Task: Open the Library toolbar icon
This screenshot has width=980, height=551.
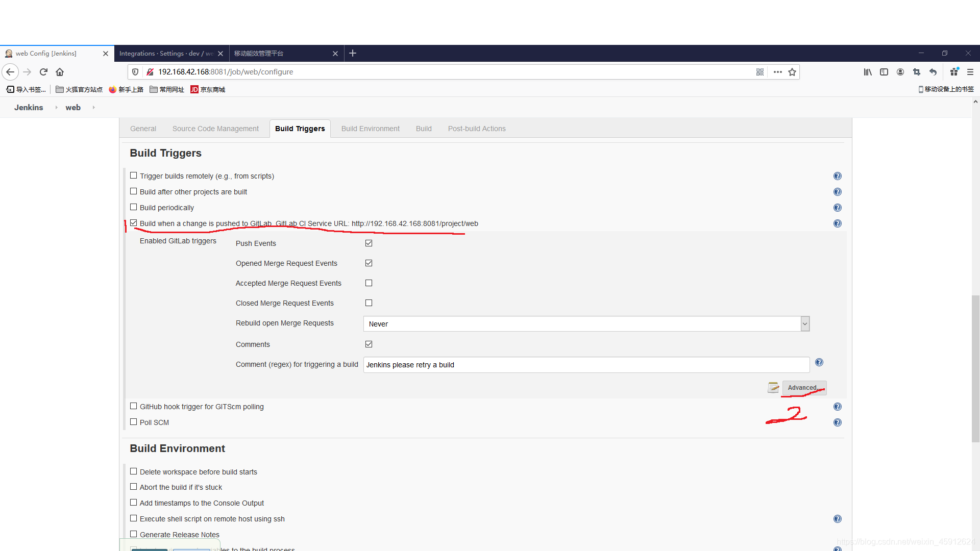Action: pyautogui.click(x=868, y=72)
